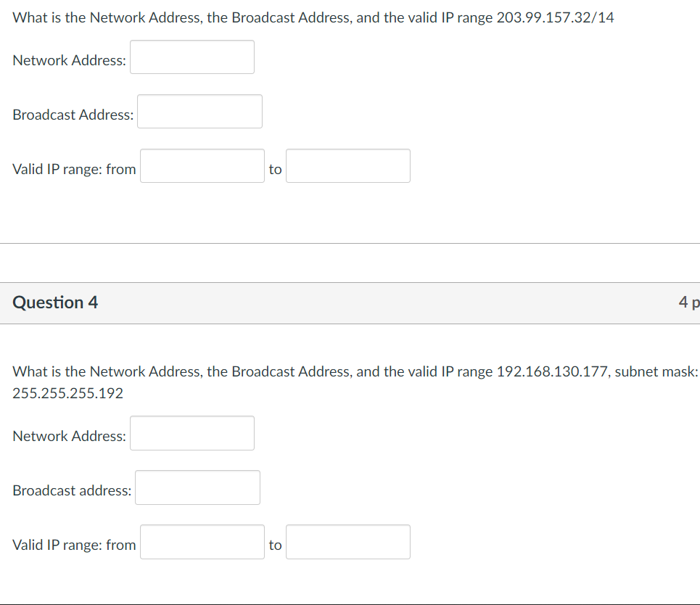Select the Broadcast address box in Question 4
This screenshot has height=605, width=700.
tap(197, 487)
